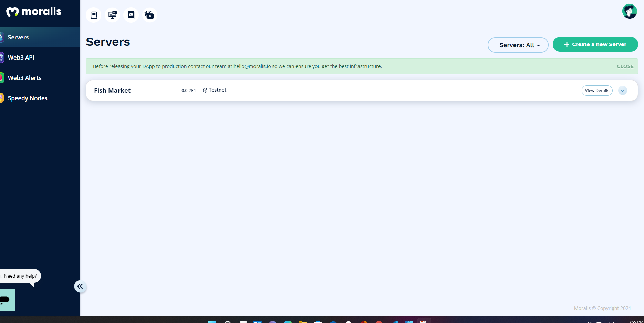
Task: Expand the Fish Market server row chevron
Action: coord(623,91)
